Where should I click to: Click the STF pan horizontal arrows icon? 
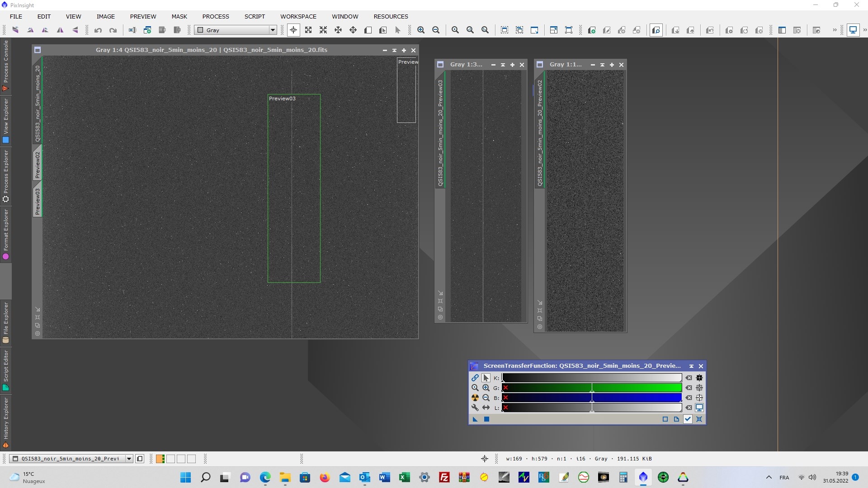click(486, 408)
